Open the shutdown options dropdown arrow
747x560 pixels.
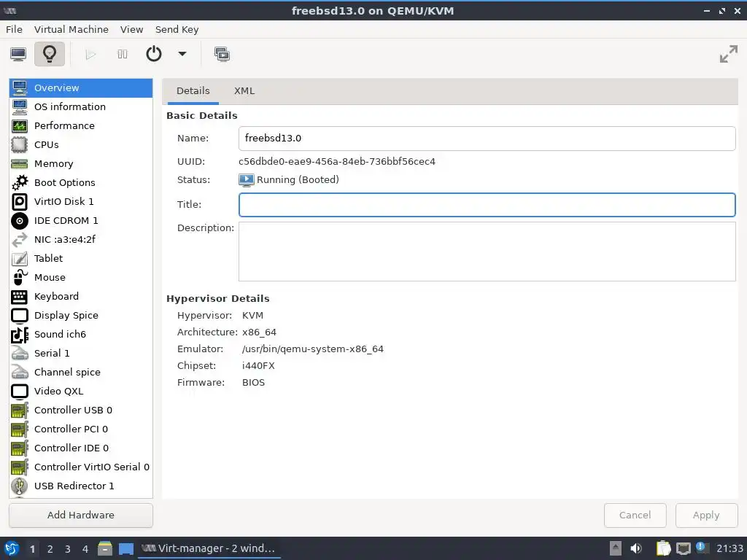pos(182,54)
